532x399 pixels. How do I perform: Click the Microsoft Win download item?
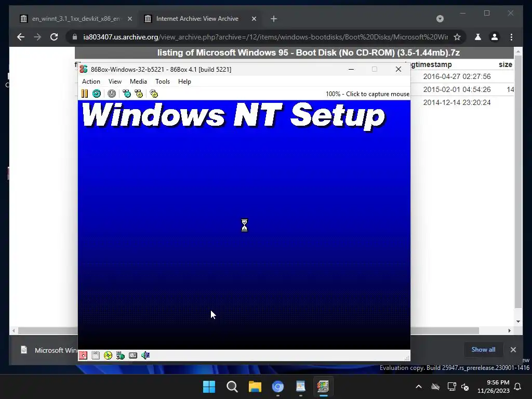[48, 350]
